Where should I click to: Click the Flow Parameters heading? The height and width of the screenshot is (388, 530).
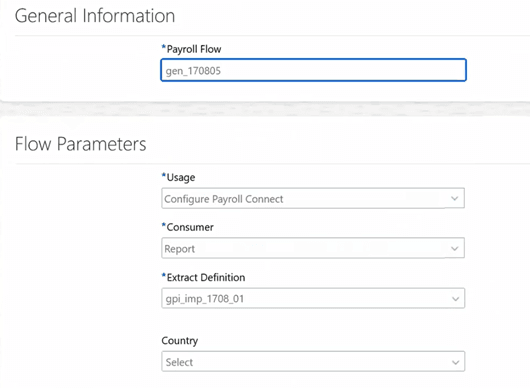coord(80,144)
